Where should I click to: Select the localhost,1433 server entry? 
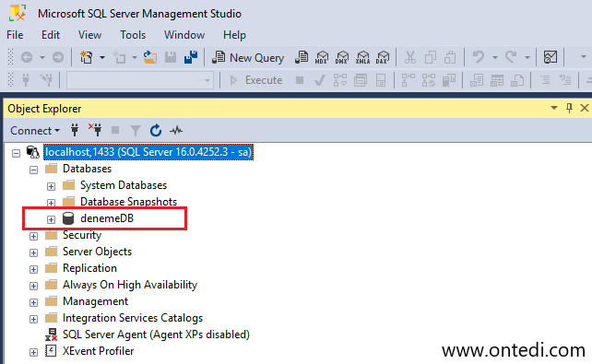148,152
